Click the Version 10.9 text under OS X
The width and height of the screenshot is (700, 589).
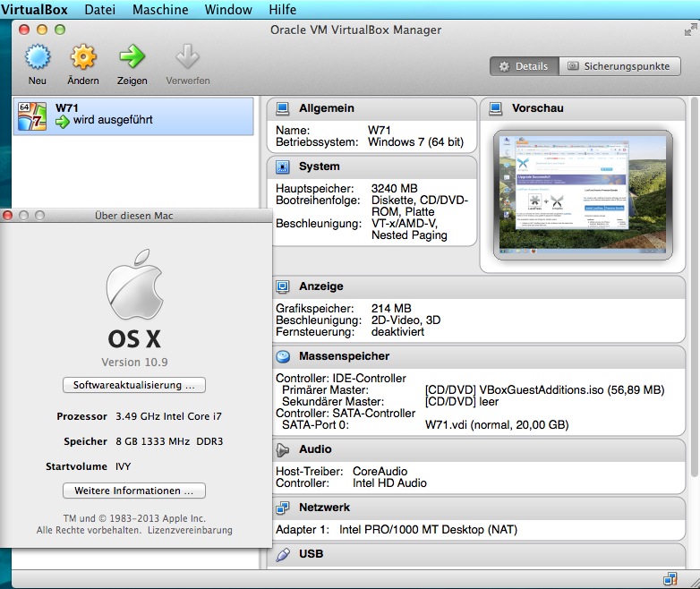click(x=134, y=363)
